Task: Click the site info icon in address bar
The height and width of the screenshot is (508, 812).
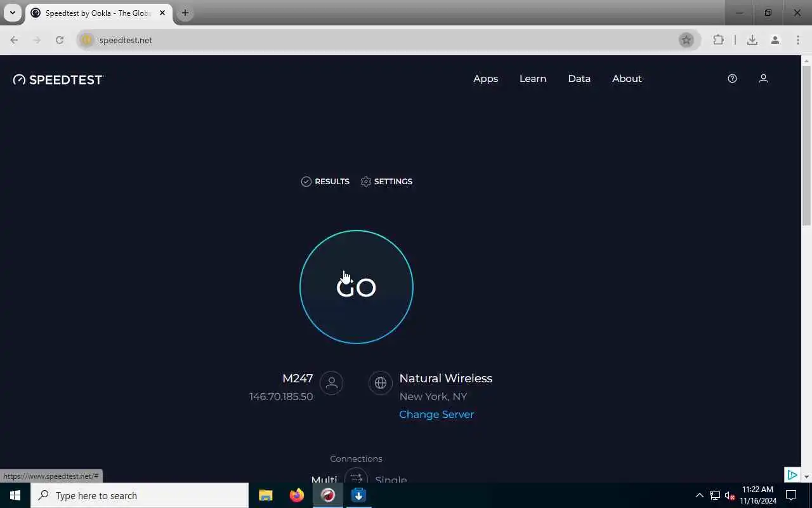Action: click(87, 40)
